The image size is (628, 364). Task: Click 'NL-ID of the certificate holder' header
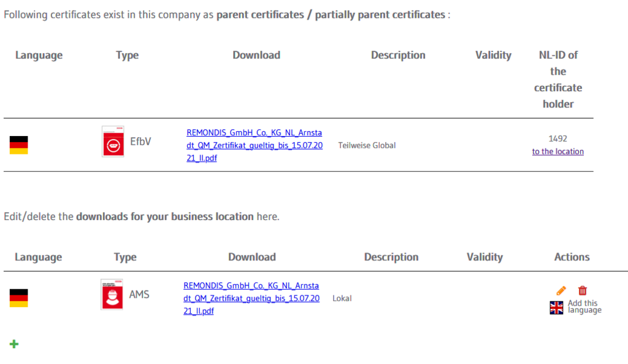point(558,79)
